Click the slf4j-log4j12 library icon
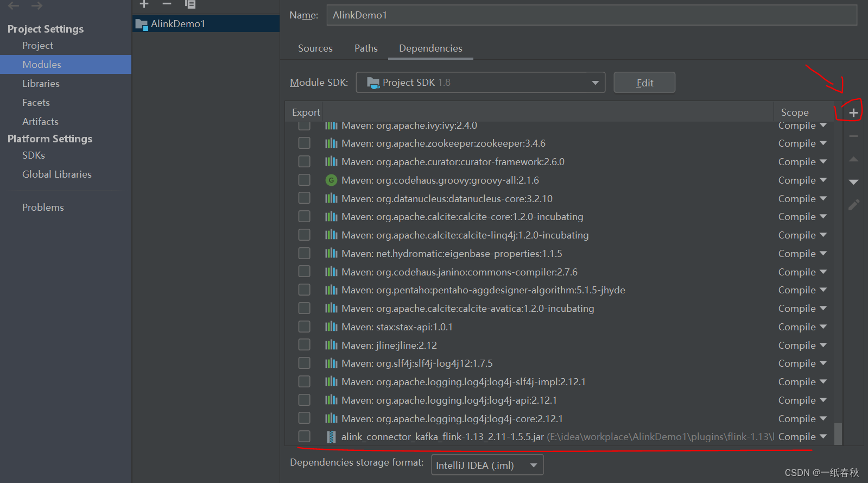 [331, 363]
